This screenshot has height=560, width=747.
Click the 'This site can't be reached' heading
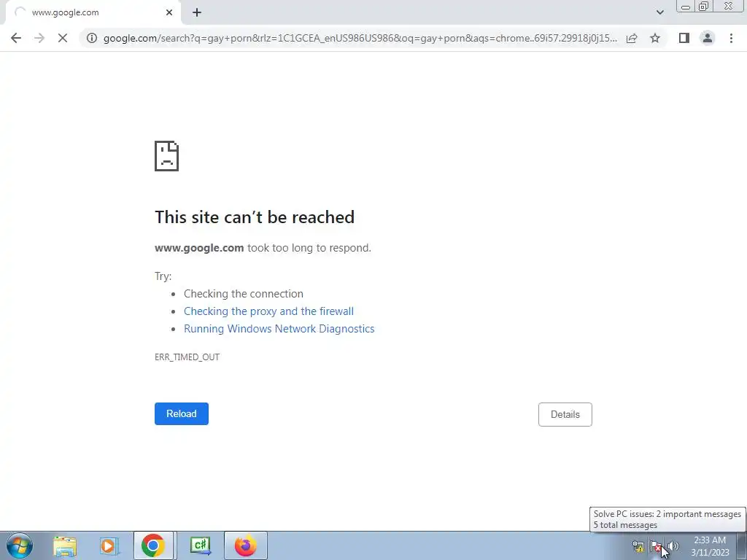(255, 217)
